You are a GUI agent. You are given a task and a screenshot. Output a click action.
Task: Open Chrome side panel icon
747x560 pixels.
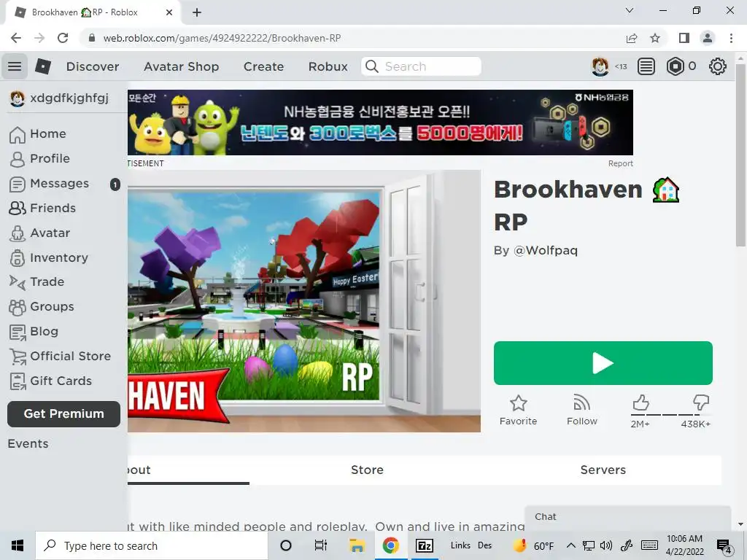684,38
